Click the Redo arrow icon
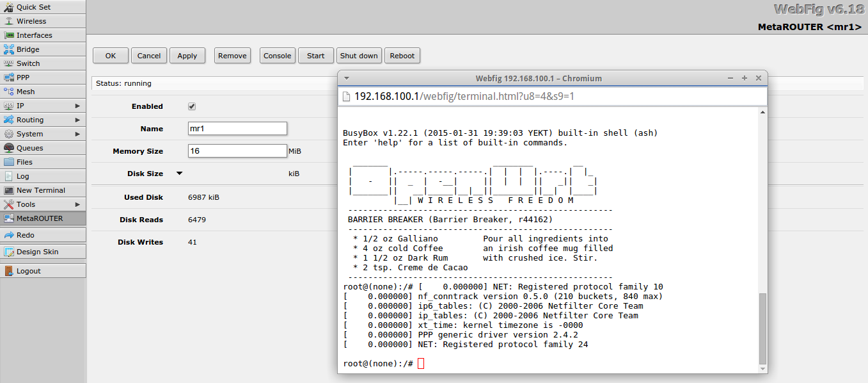 click(9, 236)
